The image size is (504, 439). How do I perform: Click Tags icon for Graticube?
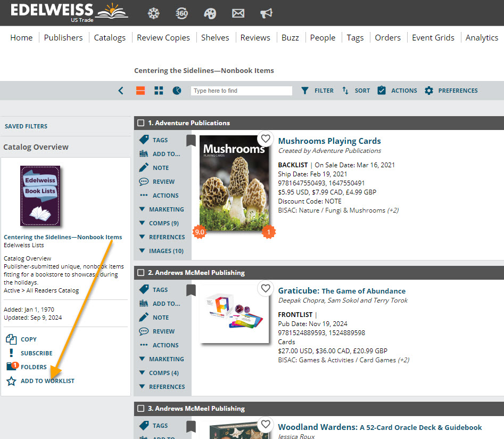144,289
